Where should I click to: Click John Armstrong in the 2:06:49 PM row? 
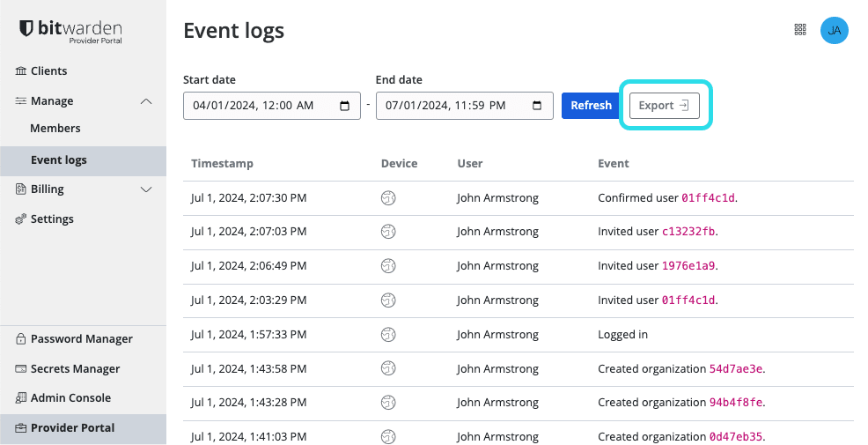pyautogui.click(x=497, y=266)
